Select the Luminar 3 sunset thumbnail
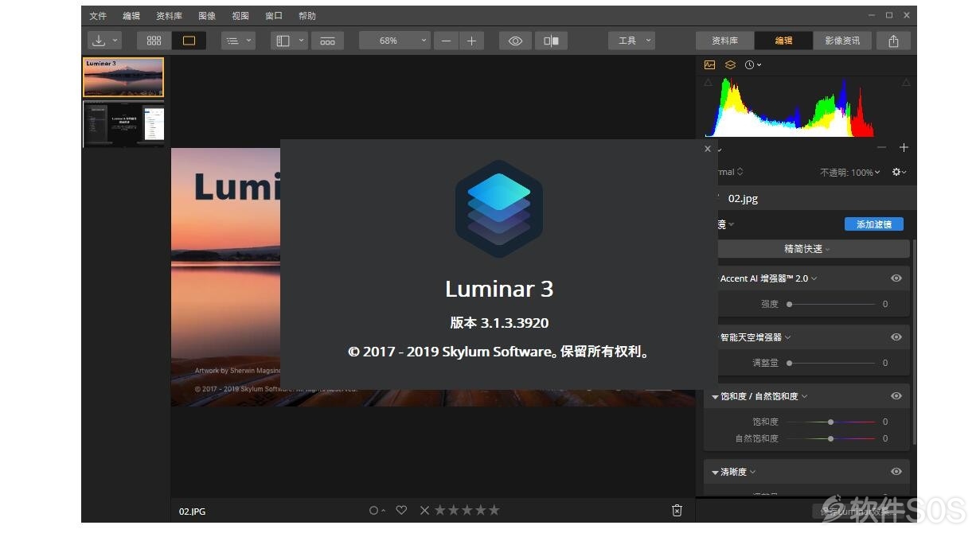 pos(123,77)
